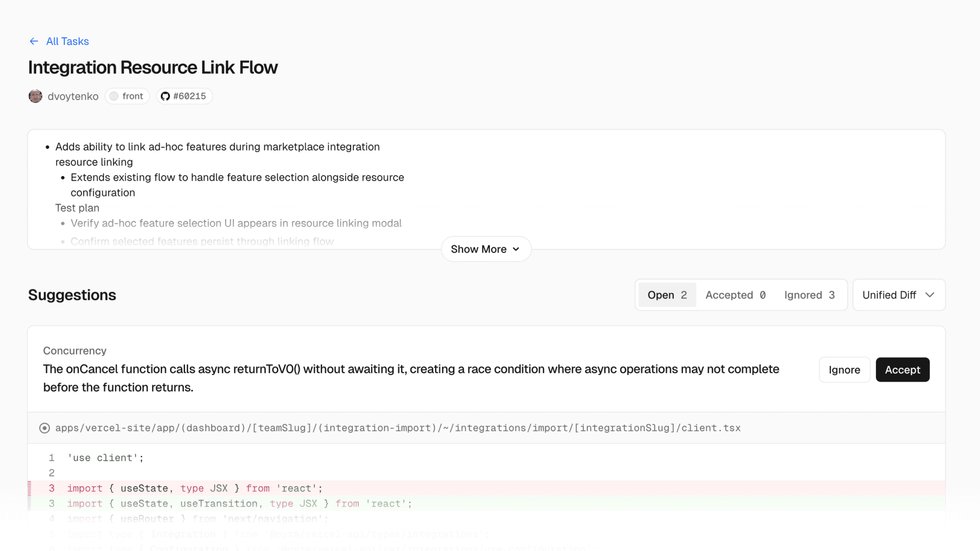This screenshot has width=980, height=551.
Task: Ignore the Concurrency suggestion
Action: [x=844, y=370]
